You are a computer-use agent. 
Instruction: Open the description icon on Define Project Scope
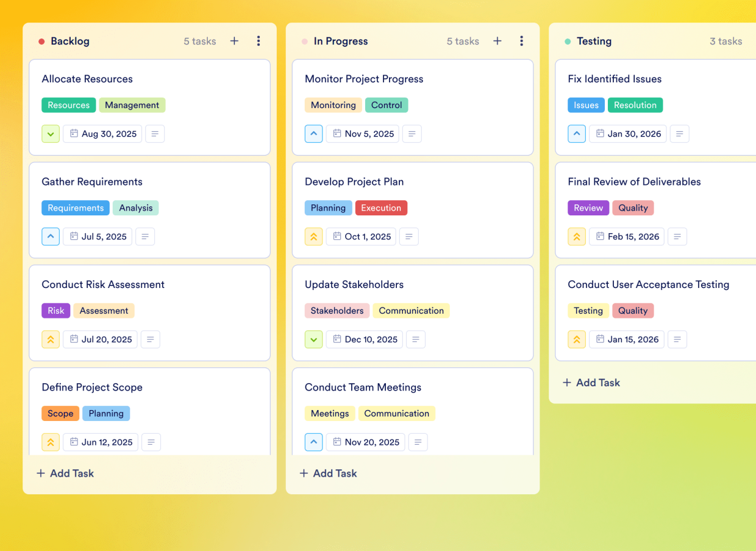point(151,442)
